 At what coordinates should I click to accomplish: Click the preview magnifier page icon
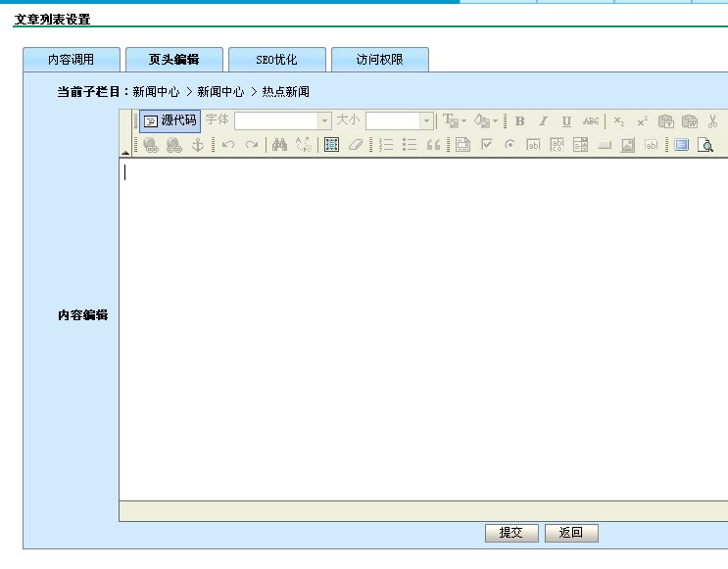point(704,145)
